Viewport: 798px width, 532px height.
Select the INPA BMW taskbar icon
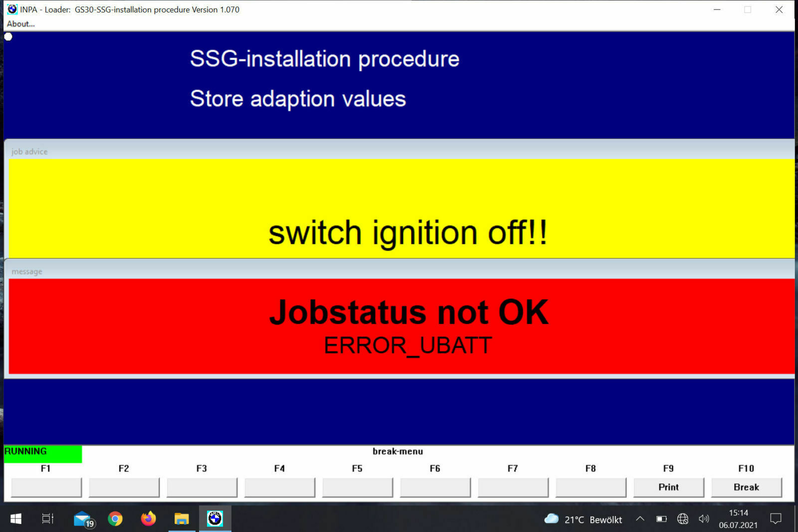215,519
